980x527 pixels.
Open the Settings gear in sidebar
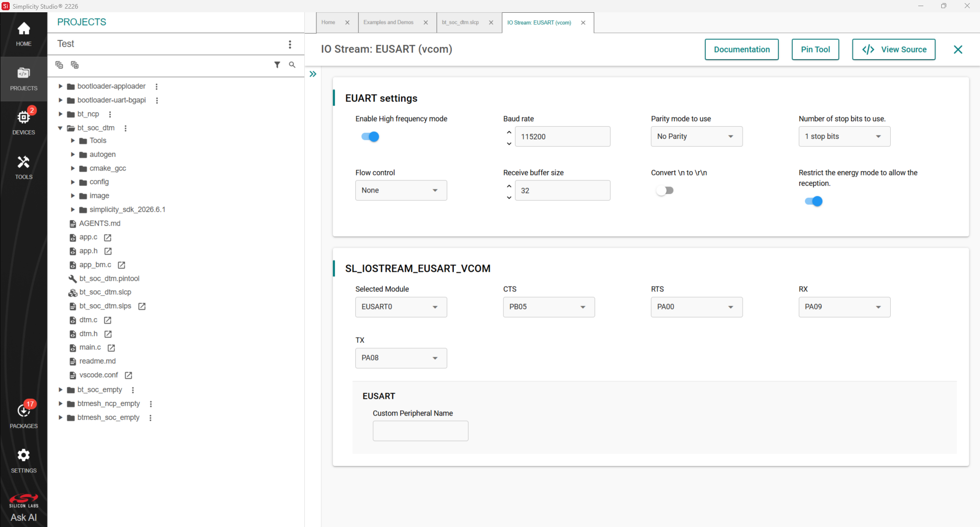(23, 461)
